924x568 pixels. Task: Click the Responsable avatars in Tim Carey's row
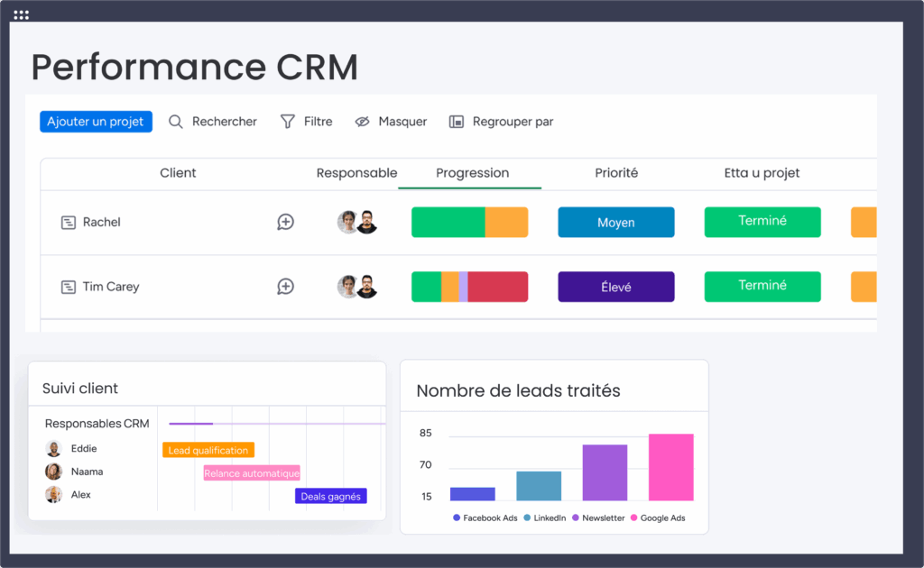357,287
